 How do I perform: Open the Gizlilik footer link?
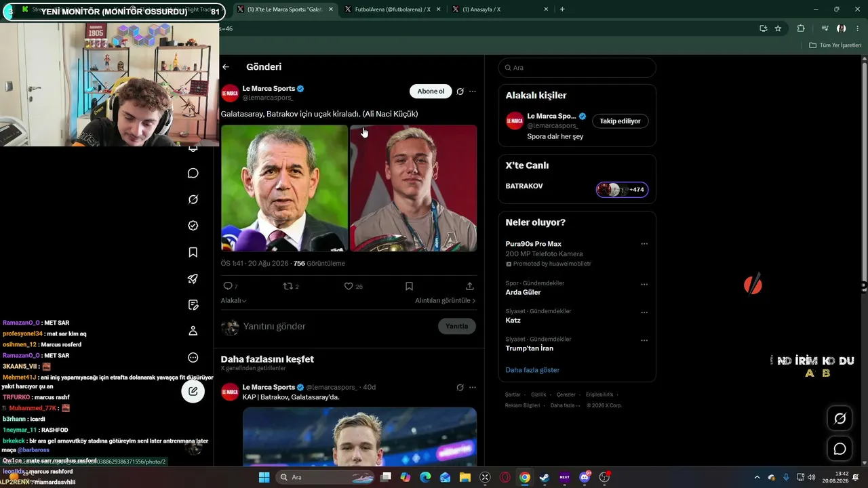[538, 394]
